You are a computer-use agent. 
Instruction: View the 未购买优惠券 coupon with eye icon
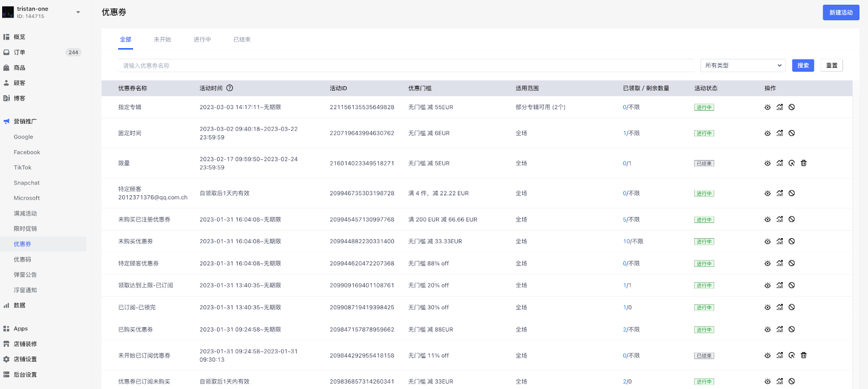pos(768,242)
